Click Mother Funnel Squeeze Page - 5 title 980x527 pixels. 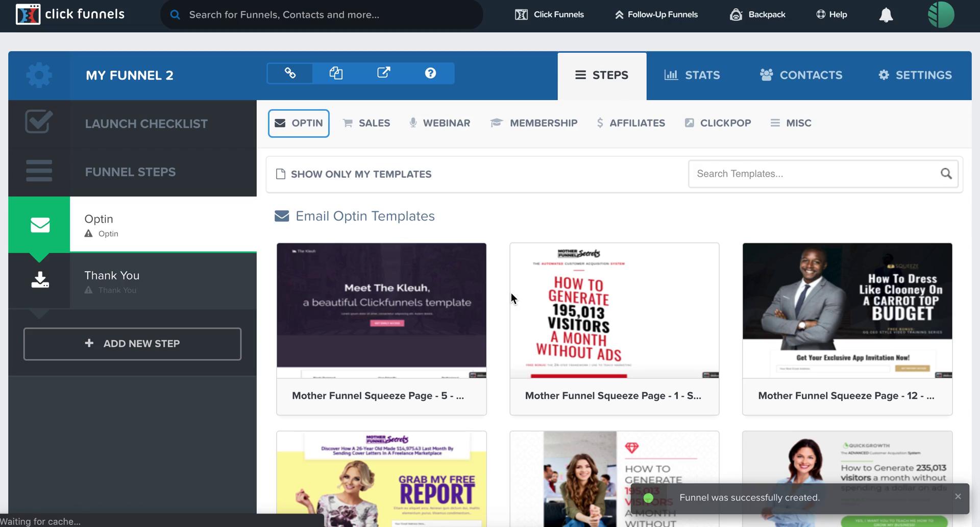tap(378, 396)
